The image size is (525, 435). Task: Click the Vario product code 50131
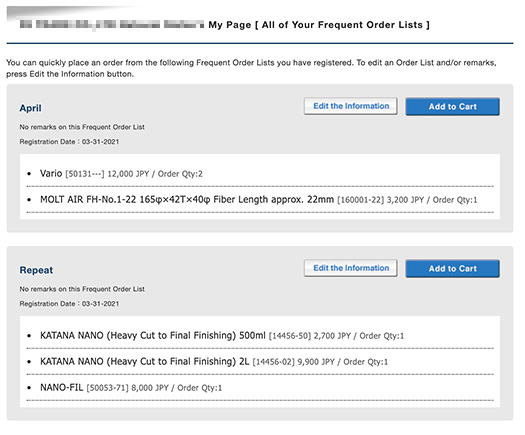tap(85, 174)
